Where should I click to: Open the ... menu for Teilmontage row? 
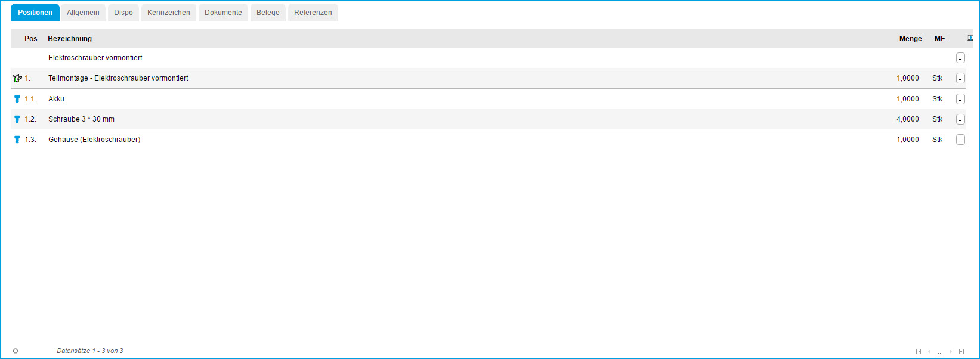pos(960,78)
